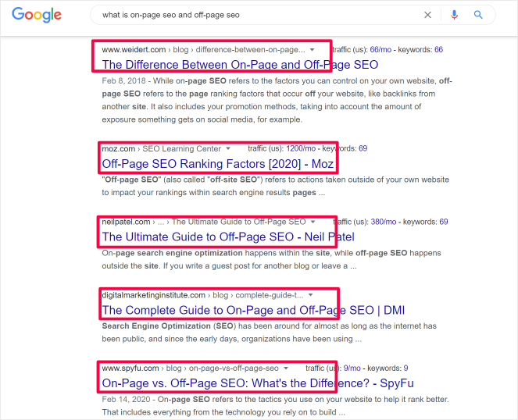Click the snippet 'On-page search engine optimization happens within'
The width and height of the screenshot is (518, 420).
271,259
